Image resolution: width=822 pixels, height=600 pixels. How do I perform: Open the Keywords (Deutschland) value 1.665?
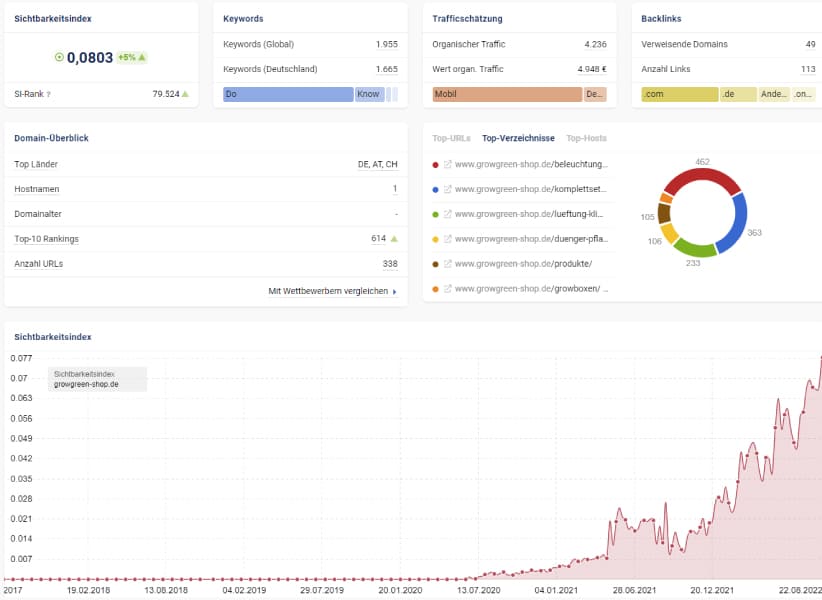(x=386, y=69)
